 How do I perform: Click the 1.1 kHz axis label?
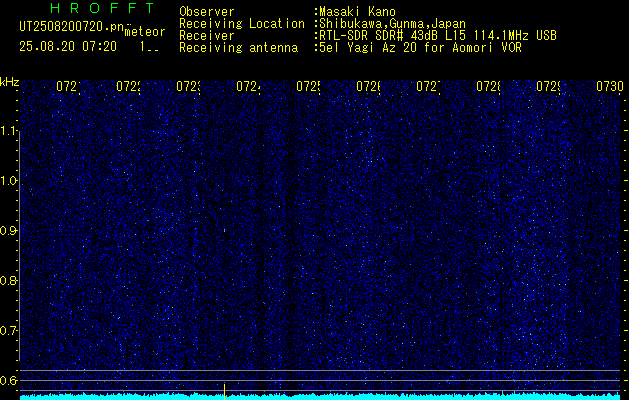(9, 131)
